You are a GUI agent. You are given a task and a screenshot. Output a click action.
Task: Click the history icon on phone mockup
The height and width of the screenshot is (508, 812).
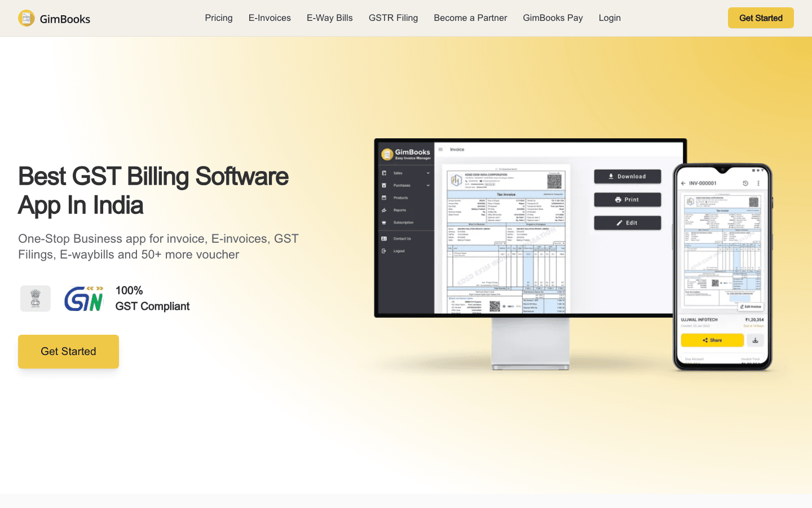point(745,183)
